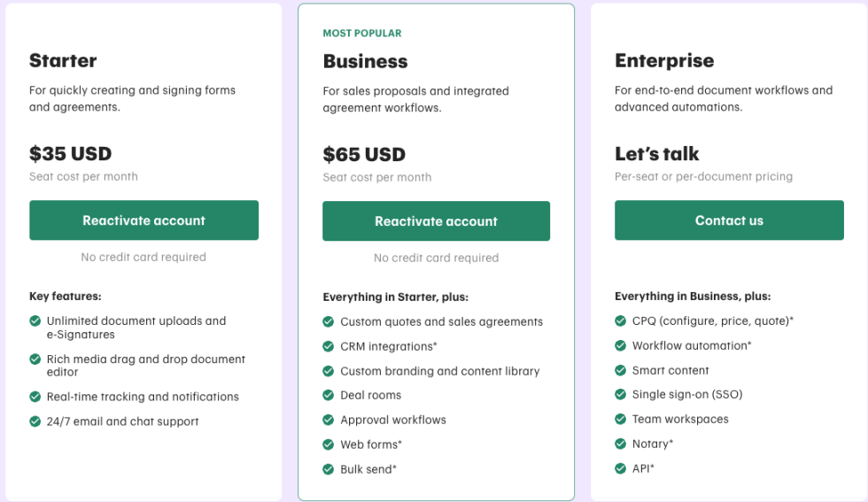This screenshot has height=502, width=868.
Task: Click checkmark icon next to Deal rooms
Action: tap(329, 395)
